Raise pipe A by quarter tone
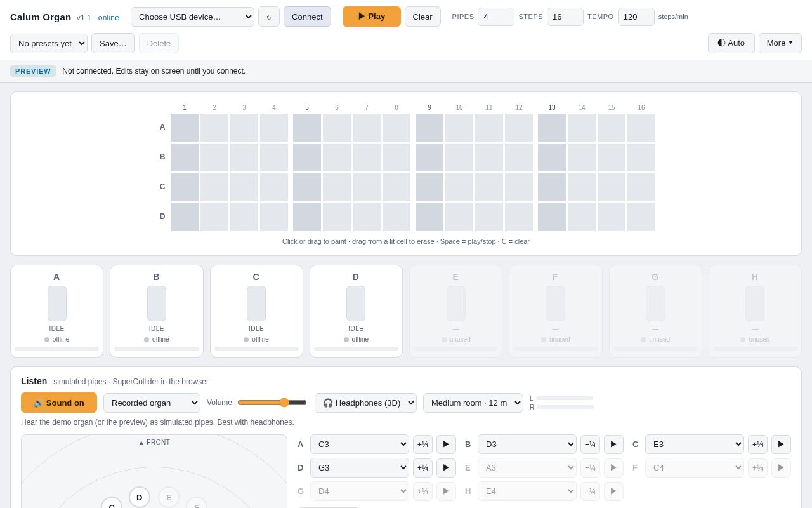The height and width of the screenshot is (508, 812). tap(422, 444)
